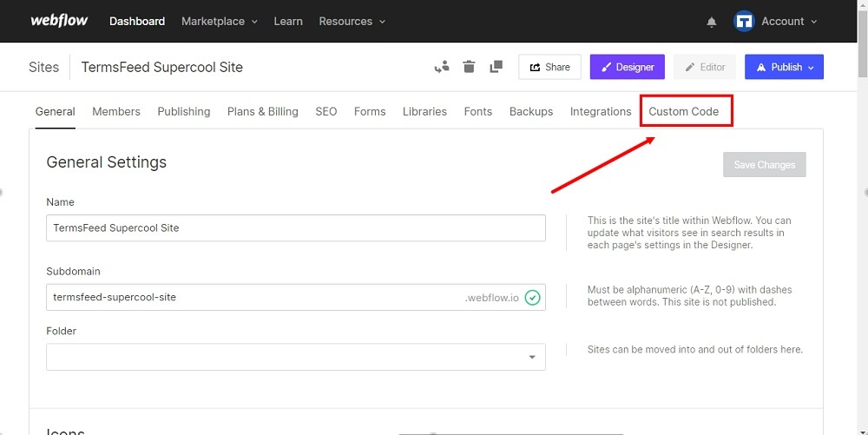
Task: Click the delete site trash icon
Action: click(x=469, y=67)
